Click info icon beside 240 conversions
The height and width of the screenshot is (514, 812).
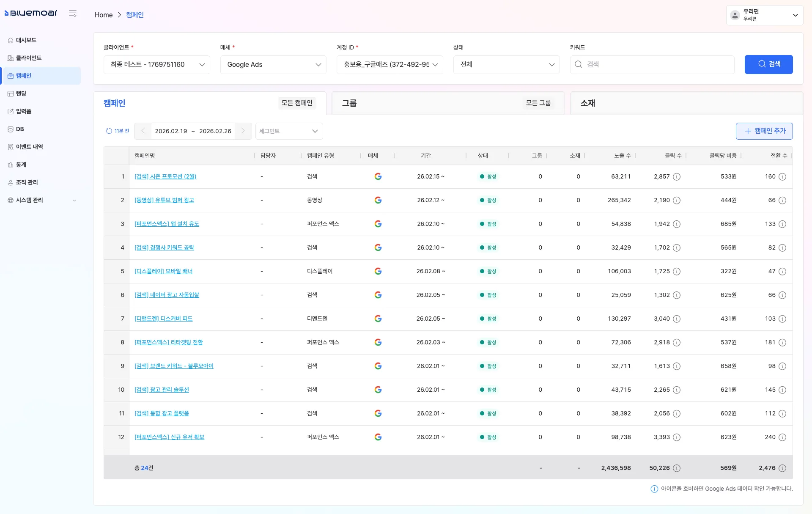tap(782, 437)
